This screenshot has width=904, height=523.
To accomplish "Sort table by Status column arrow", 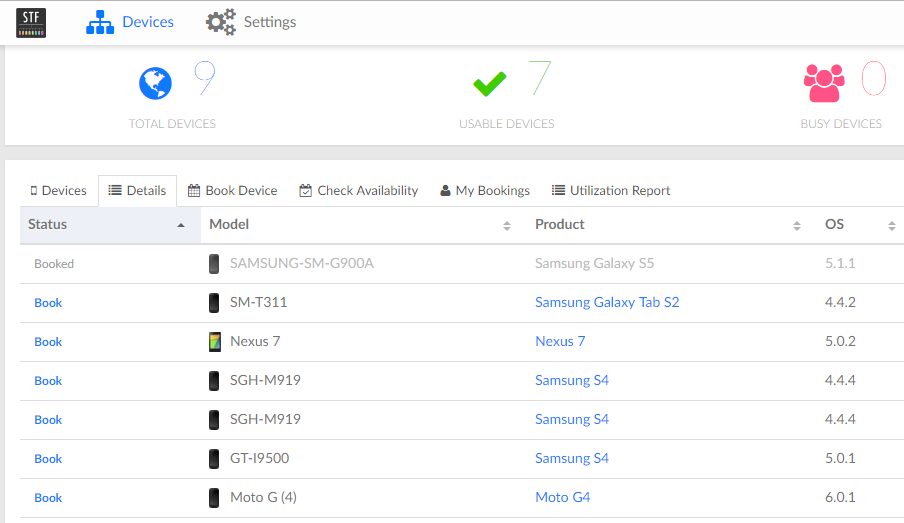I will [181, 226].
